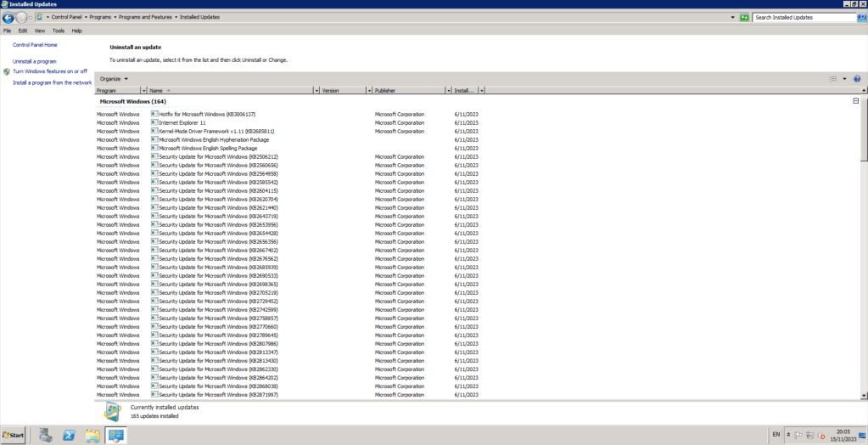Collapse the Microsoft Windows (164) group
This screenshot has width=868, height=445.
tap(855, 101)
